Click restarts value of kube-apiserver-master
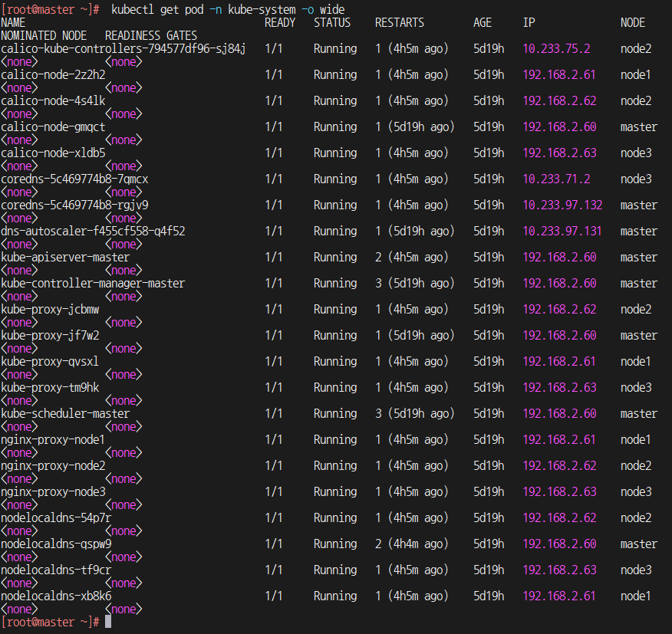This screenshot has width=672, height=634. coord(411,258)
